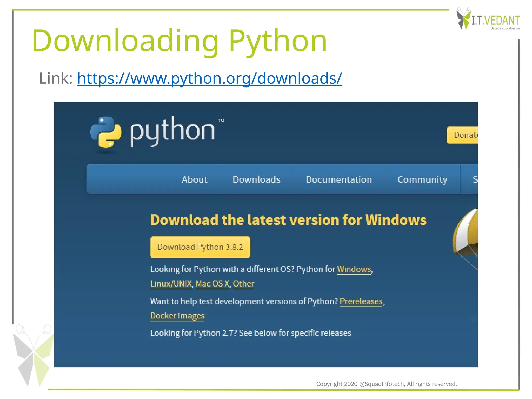This screenshot has height=399, width=532.
Task: Open the Prereleases link
Action: [361, 301]
